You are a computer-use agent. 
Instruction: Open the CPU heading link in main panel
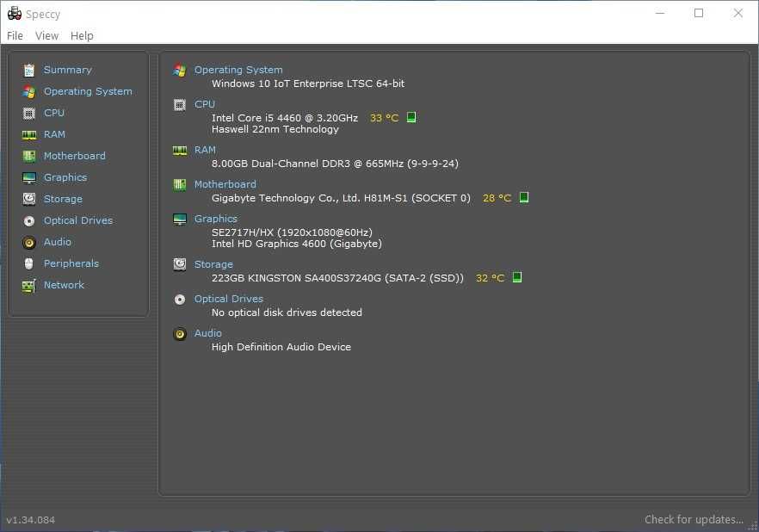[x=205, y=104]
